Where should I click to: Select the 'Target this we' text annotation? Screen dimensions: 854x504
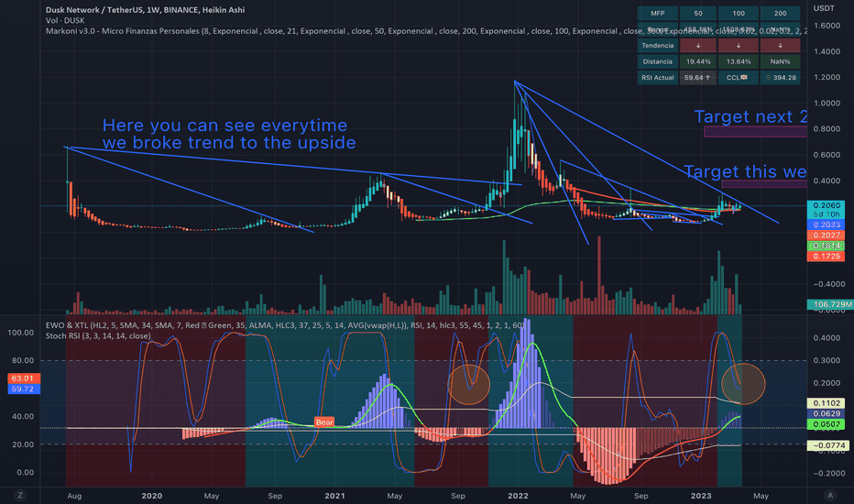click(x=745, y=171)
